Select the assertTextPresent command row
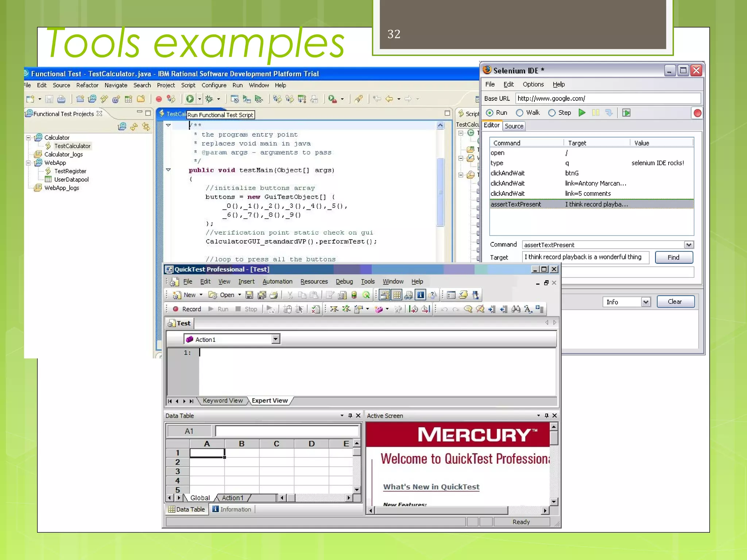The image size is (747, 560). [591, 204]
